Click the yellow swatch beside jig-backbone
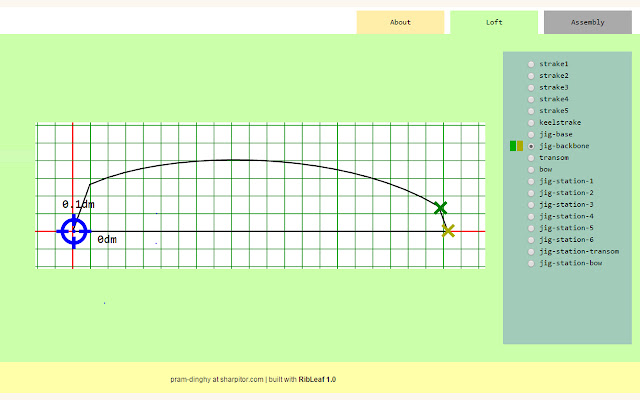This screenshot has height=400, width=640. tap(520, 146)
